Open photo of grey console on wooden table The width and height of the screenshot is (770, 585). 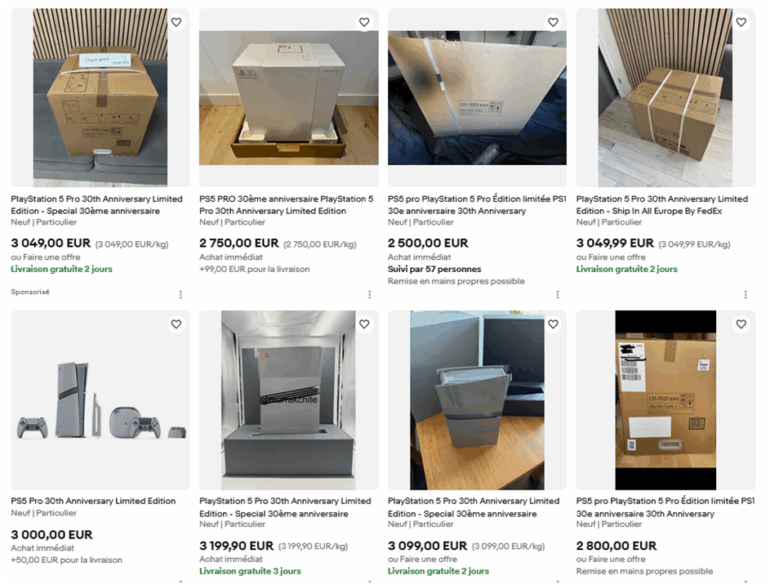pos(477,400)
